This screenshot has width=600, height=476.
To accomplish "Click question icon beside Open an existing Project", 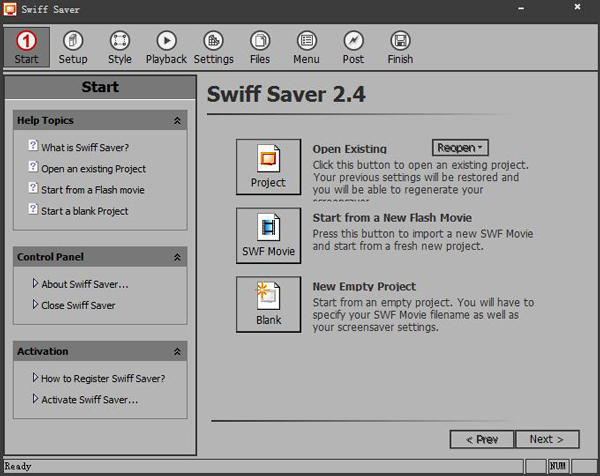I will [33, 166].
